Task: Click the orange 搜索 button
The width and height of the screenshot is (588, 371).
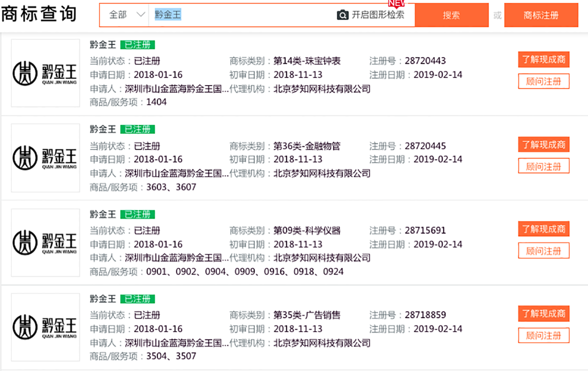Action: click(x=452, y=15)
